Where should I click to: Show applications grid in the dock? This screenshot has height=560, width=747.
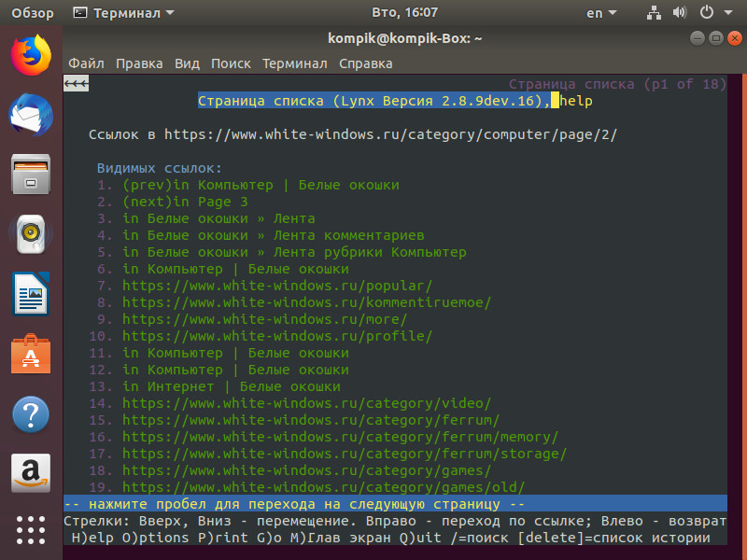pos(31,530)
